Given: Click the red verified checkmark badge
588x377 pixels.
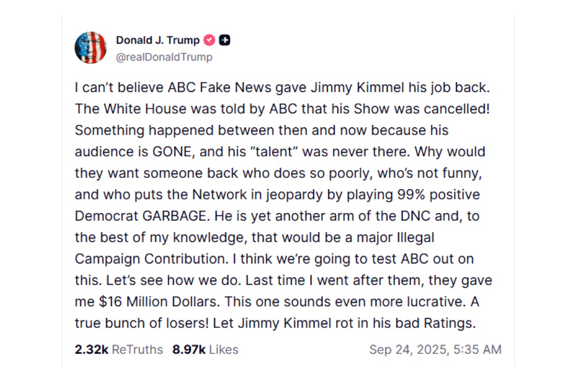Looking at the screenshot, I should [209, 40].
